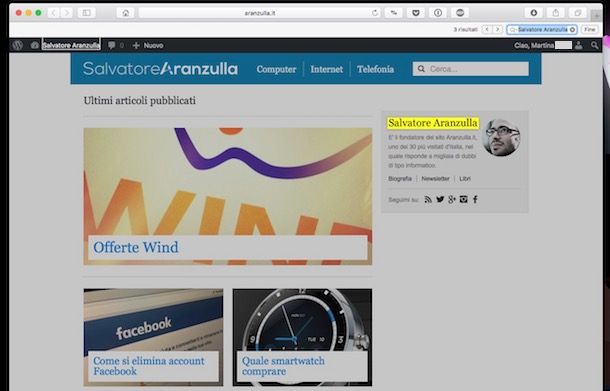Click the 3 risultati count text

pyautogui.click(x=465, y=30)
